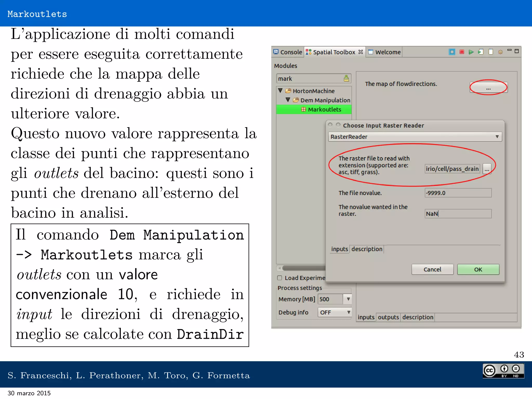Confirm the dialog with OK
Viewport: 532px width, 399px height.
(x=478, y=269)
